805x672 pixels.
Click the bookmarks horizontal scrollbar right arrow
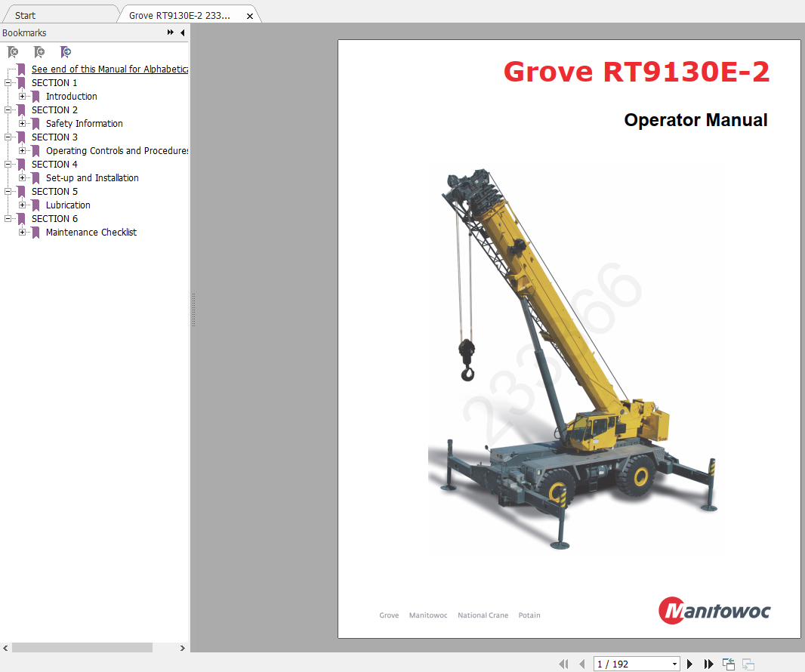tap(182, 648)
